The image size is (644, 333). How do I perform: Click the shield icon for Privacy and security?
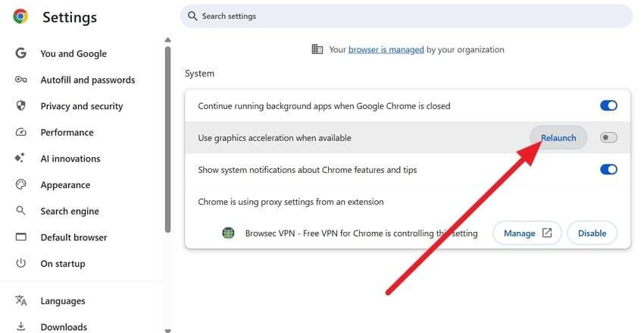(x=20, y=105)
